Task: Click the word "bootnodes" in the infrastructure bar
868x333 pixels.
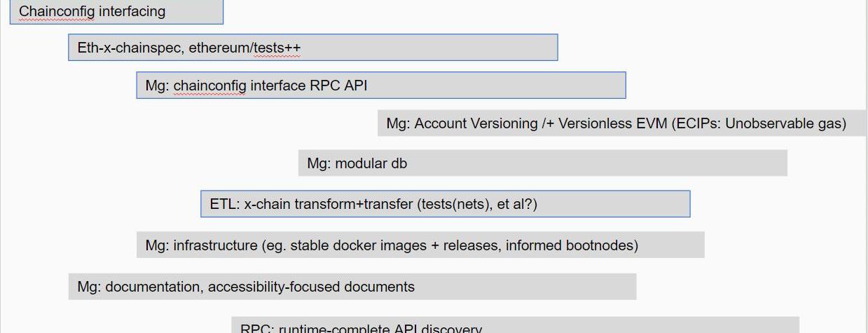Action: tap(606, 246)
